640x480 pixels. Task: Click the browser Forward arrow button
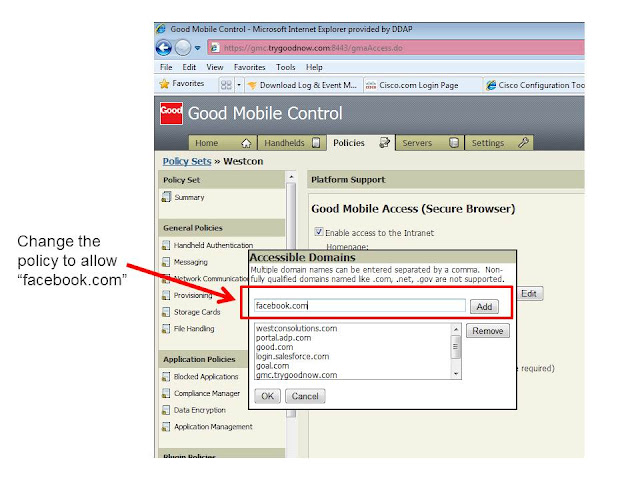pos(182,48)
